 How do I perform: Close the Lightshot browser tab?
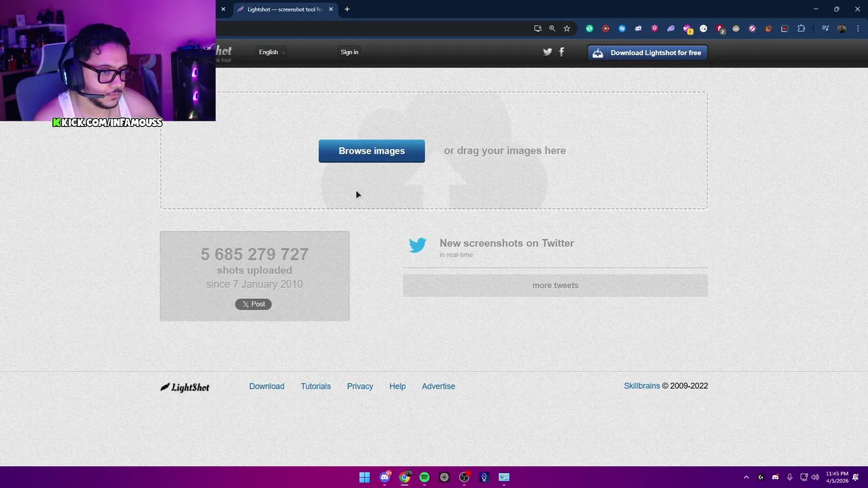coord(331,9)
